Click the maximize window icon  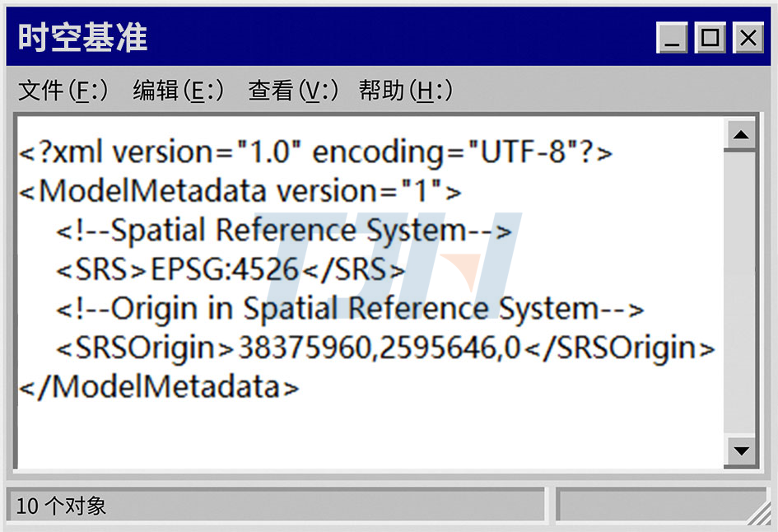(710, 38)
